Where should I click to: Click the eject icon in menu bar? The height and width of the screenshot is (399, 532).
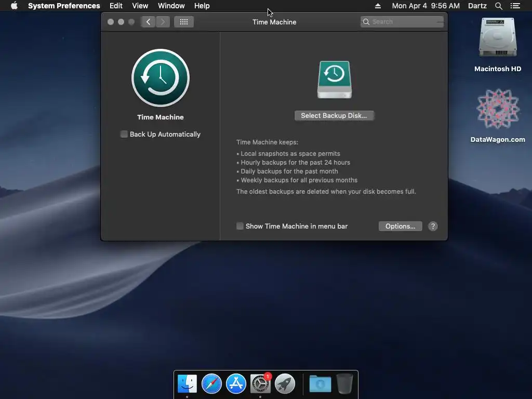coord(378,6)
